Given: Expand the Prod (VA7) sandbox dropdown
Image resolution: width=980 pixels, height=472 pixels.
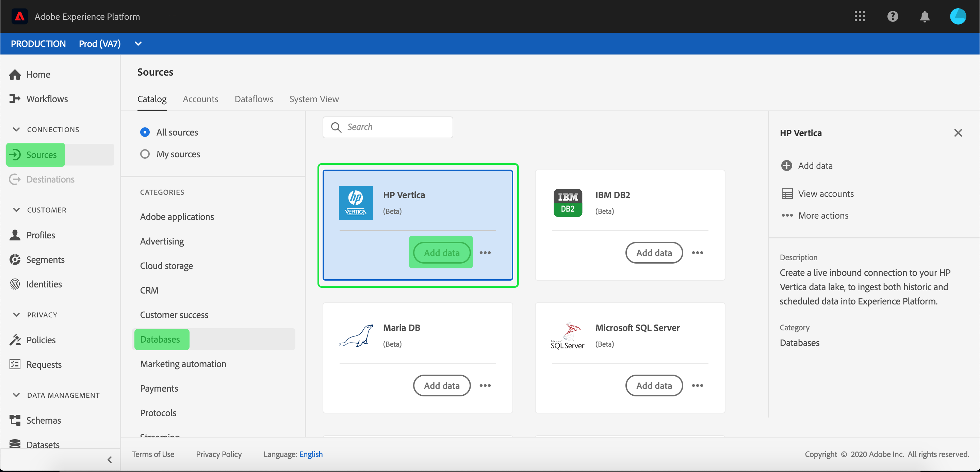Looking at the screenshot, I should point(138,44).
